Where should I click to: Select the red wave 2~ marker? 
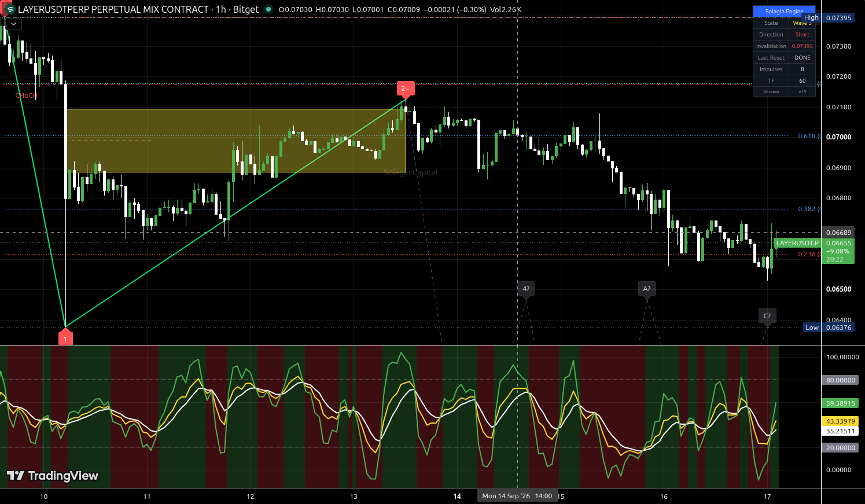point(406,90)
